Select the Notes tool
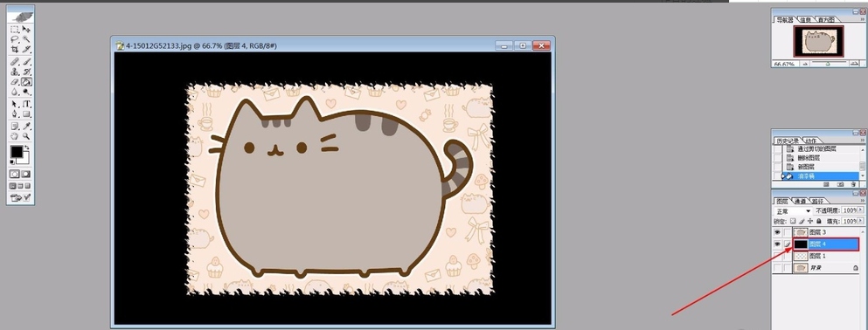The height and width of the screenshot is (330, 868). 15,127
